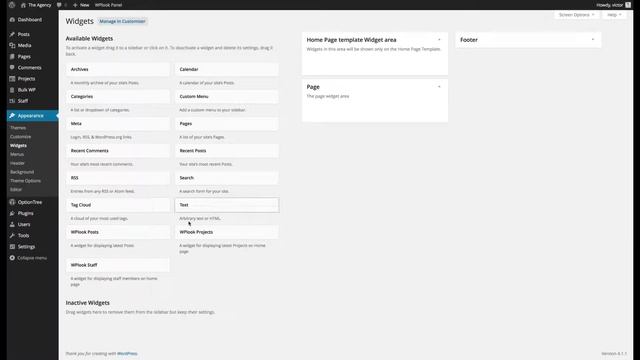Click the Appearance brush icon
Screen dimensions: 640x360
12,116
